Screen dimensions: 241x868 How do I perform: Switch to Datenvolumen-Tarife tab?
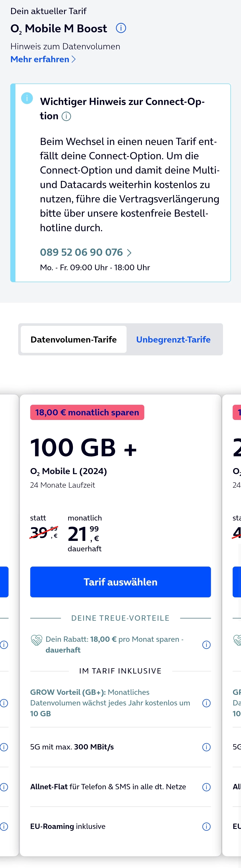click(74, 339)
